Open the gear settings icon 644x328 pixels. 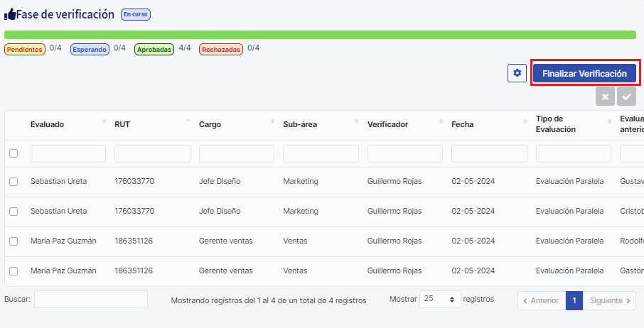[517, 73]
